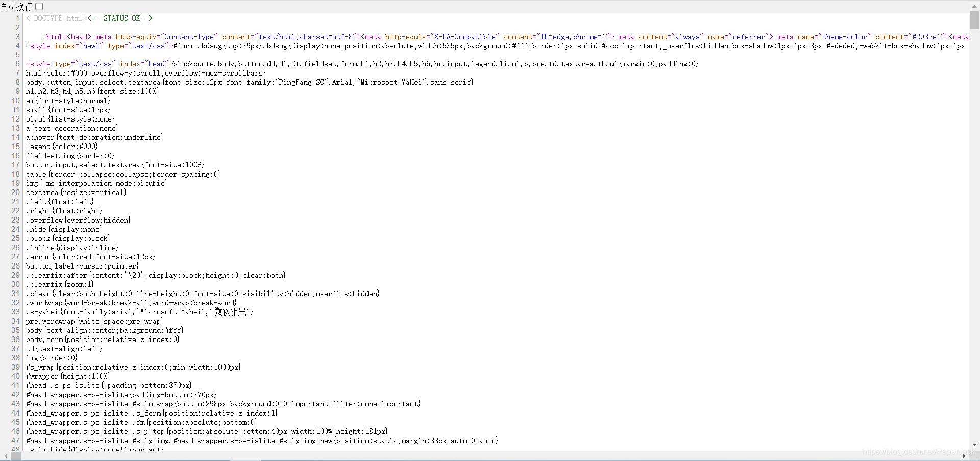This screenshot has height=461, width=980.
Task: Click the .clearfix{zoom:1} rule
Action: (x=60, y=284)
